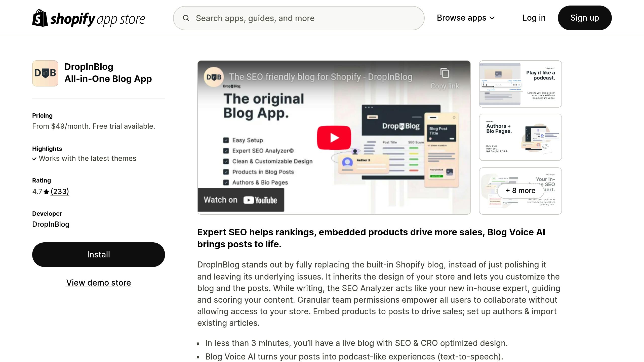This screenshot has height=362, width=644.
Task: Click the From $49/month pricing text
Action: [x=94, y=126]
